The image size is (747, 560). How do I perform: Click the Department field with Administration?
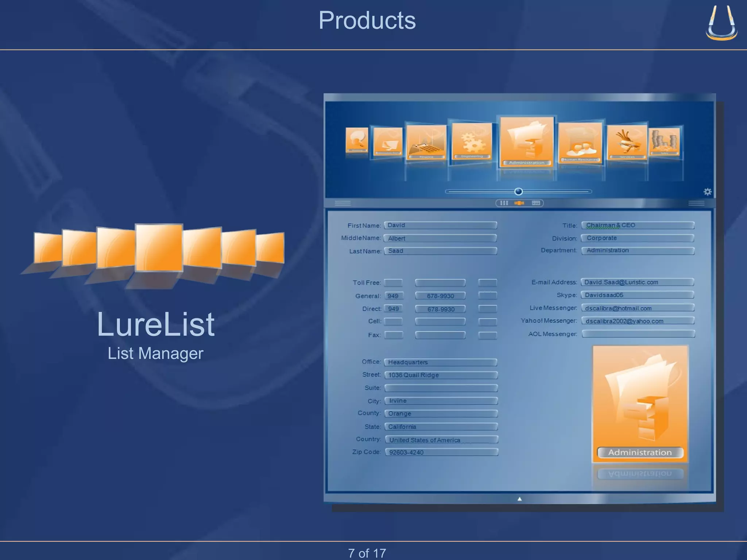coord(638,250)
